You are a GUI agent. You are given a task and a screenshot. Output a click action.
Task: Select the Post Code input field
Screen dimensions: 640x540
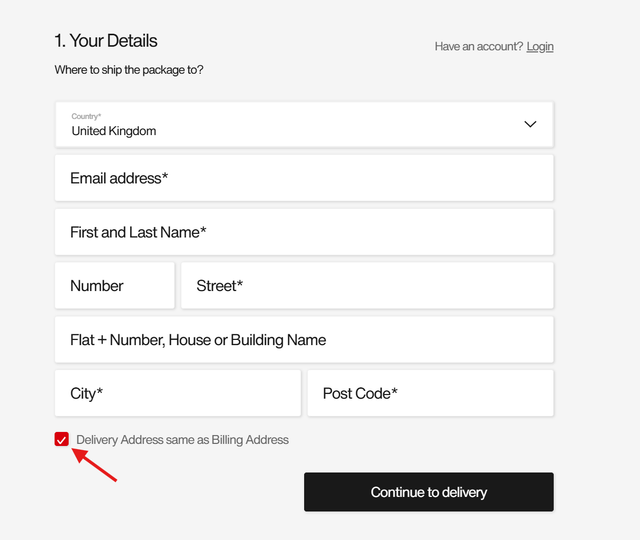[430, 394]
